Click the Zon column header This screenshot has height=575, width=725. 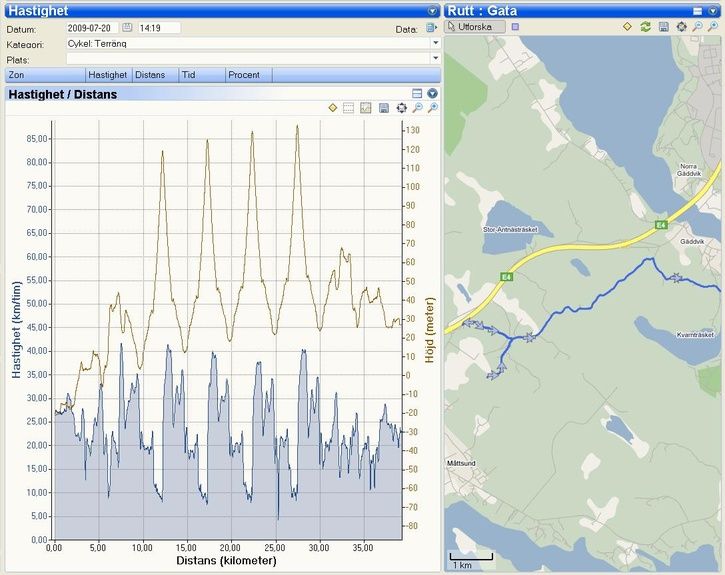(44, 75)
